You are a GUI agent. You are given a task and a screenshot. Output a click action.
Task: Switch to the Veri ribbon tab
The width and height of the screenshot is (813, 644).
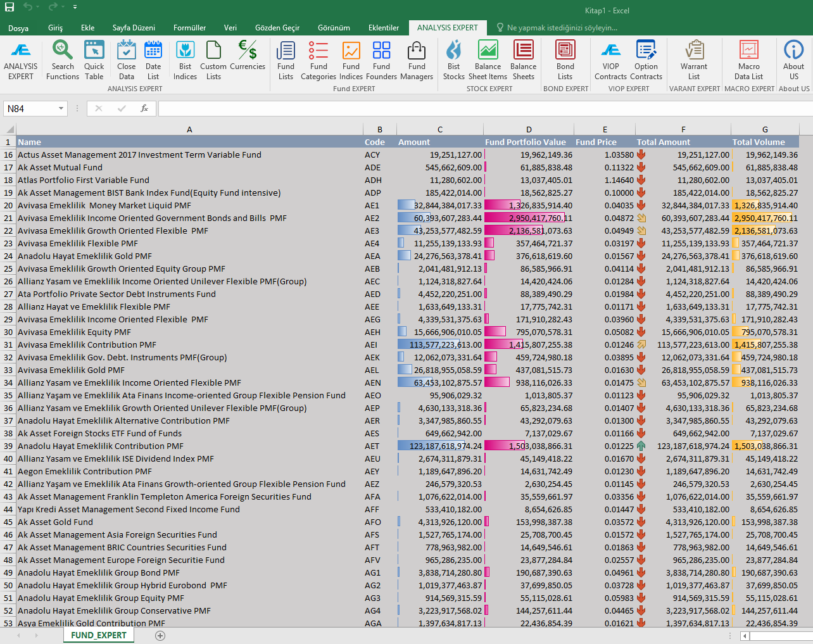230,28
